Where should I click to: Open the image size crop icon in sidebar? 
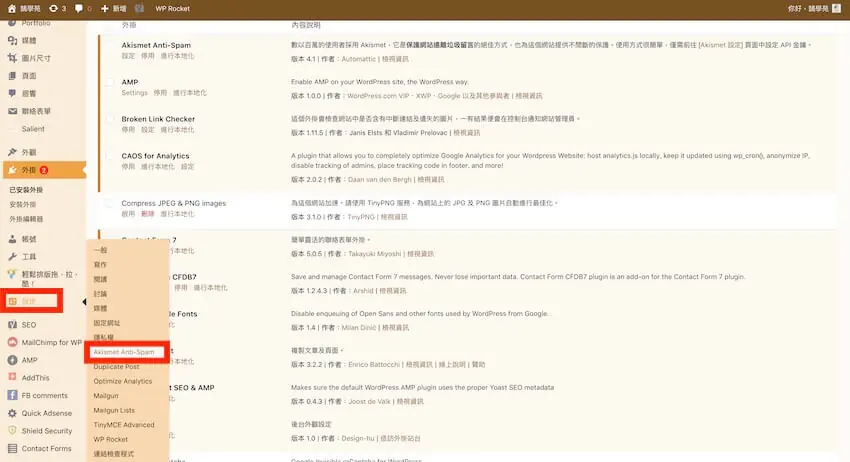pyautogui.click(x=12, y=58)
